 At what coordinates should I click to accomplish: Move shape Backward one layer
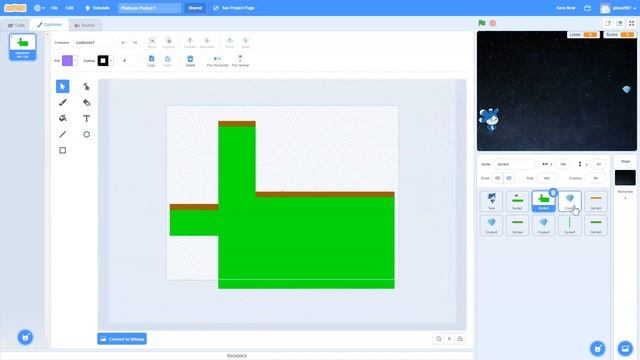pyautogui.click(x=207, y=42)
